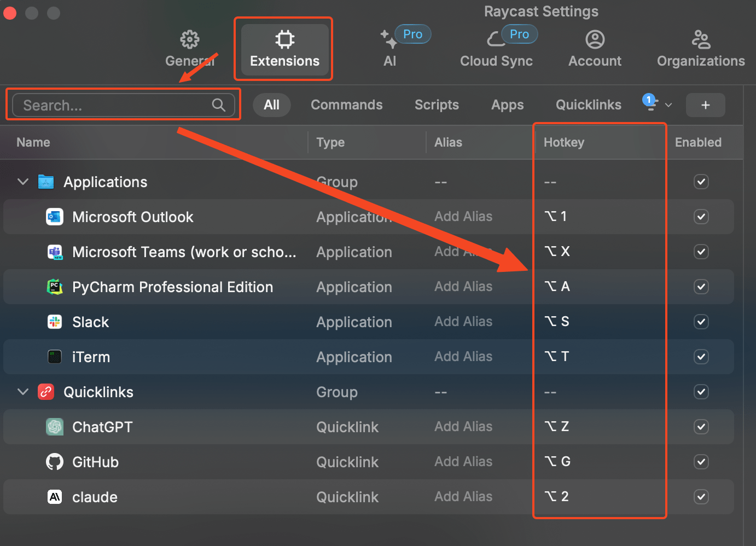This screenshot has width=756, height=546.
Task: Open the AI settings tab
Action: [389, 49]
